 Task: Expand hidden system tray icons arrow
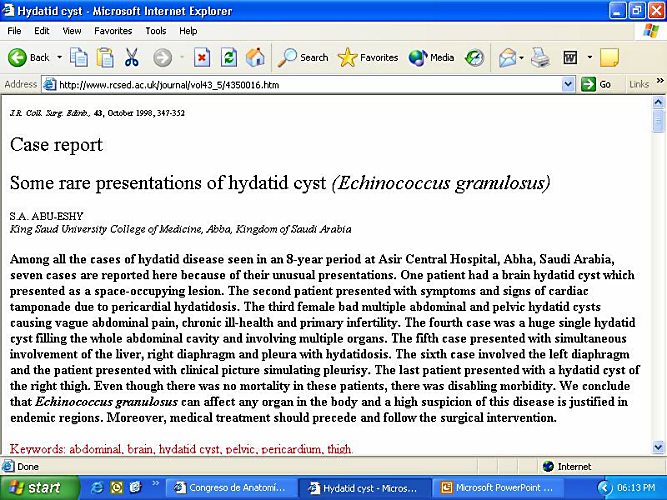pos(604,488)
